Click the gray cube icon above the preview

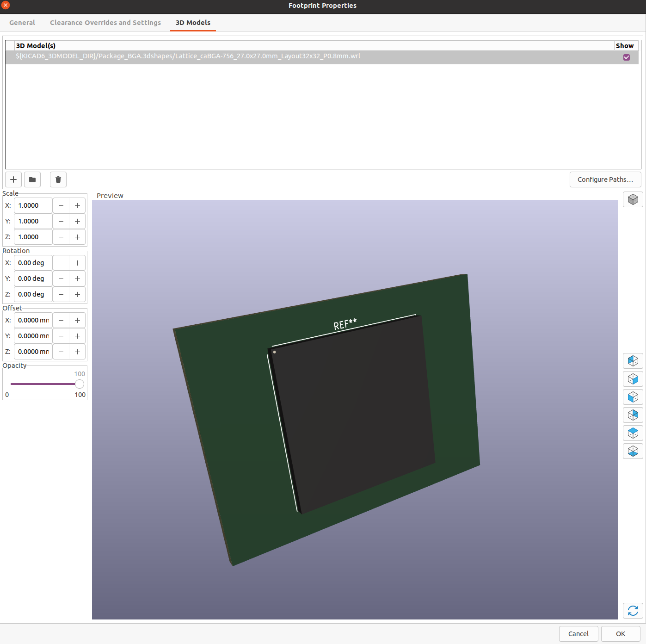pos(633,199)
